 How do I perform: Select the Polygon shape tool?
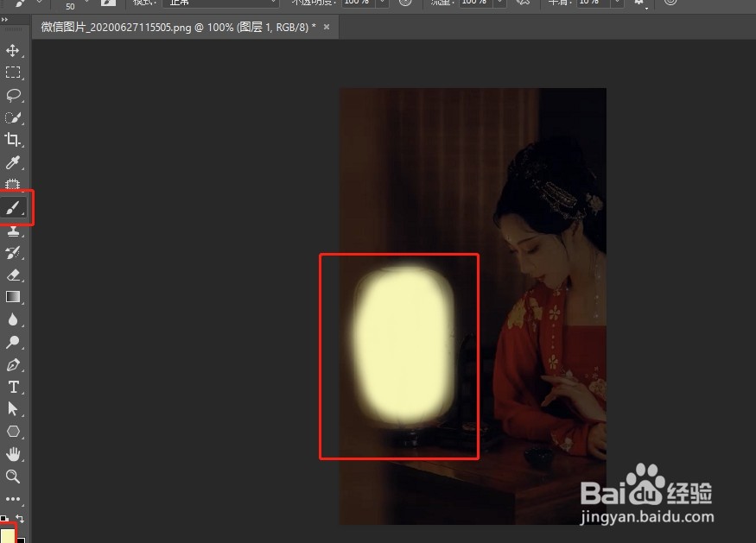13,432
